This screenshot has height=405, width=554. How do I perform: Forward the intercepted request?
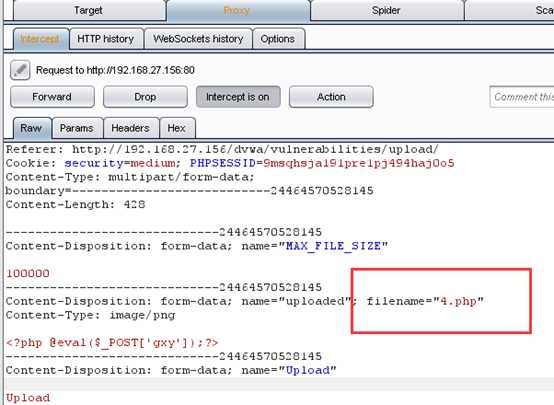pos(52,96)
